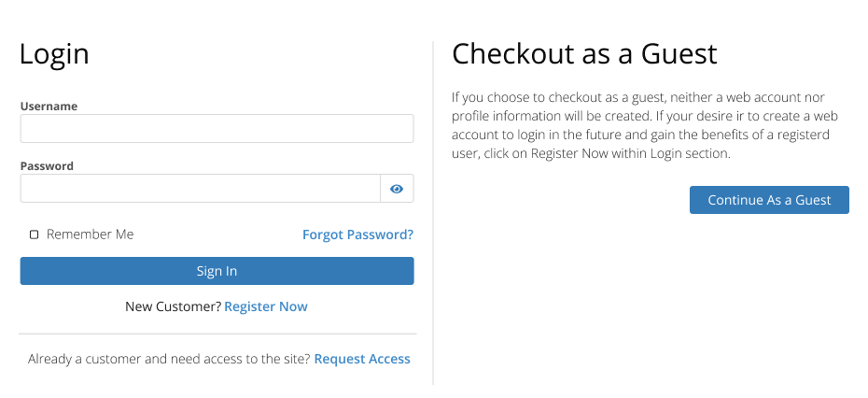Select the Checkout as a Guest heading
868x398 pixels.
pos(584,54)
